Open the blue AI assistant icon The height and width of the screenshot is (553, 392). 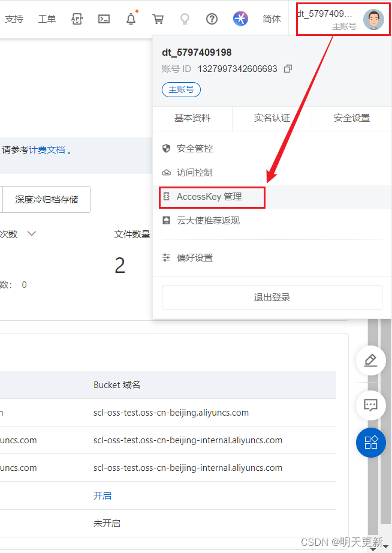240,19
